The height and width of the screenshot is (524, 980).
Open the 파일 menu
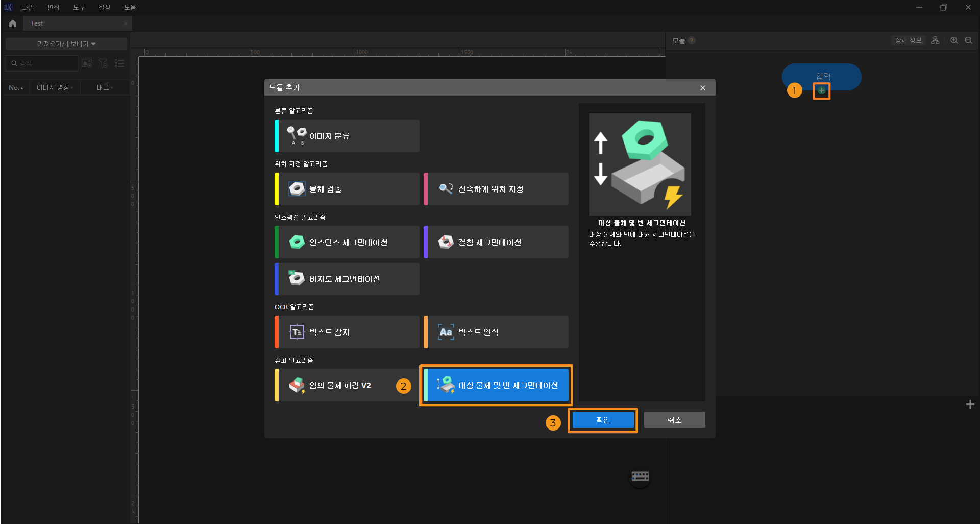click(28, 7)
